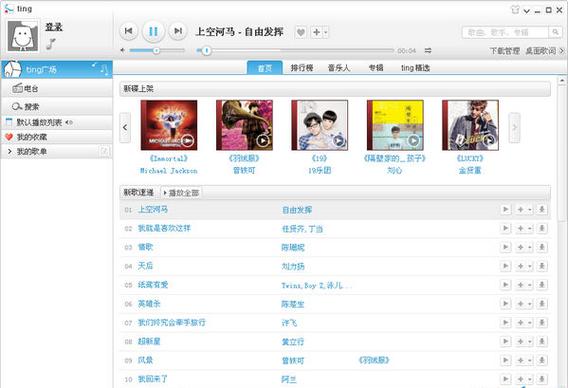The width and height of the screenshot is (568, 388).
Task: Pause playback with the pause button
Action: pos(153,32)
